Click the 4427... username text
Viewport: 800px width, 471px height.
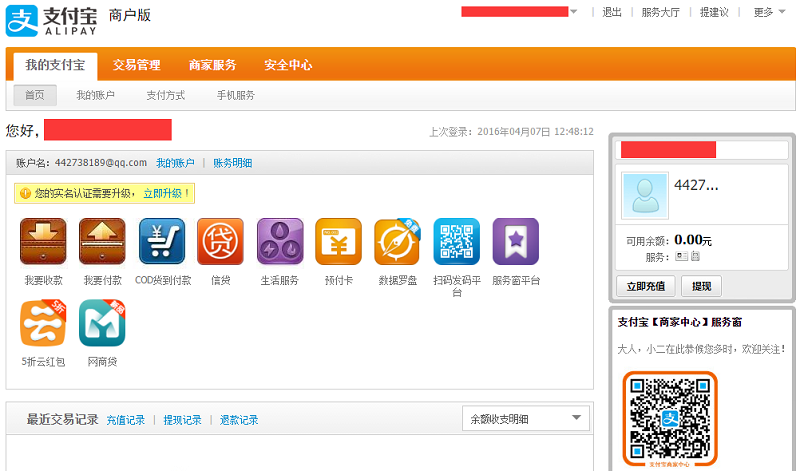click(696, 185)
